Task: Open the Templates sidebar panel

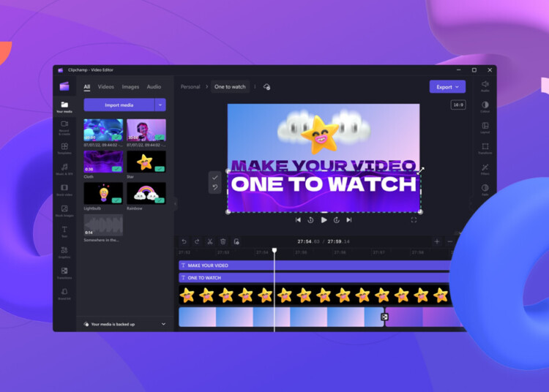Action: [64, 148]
